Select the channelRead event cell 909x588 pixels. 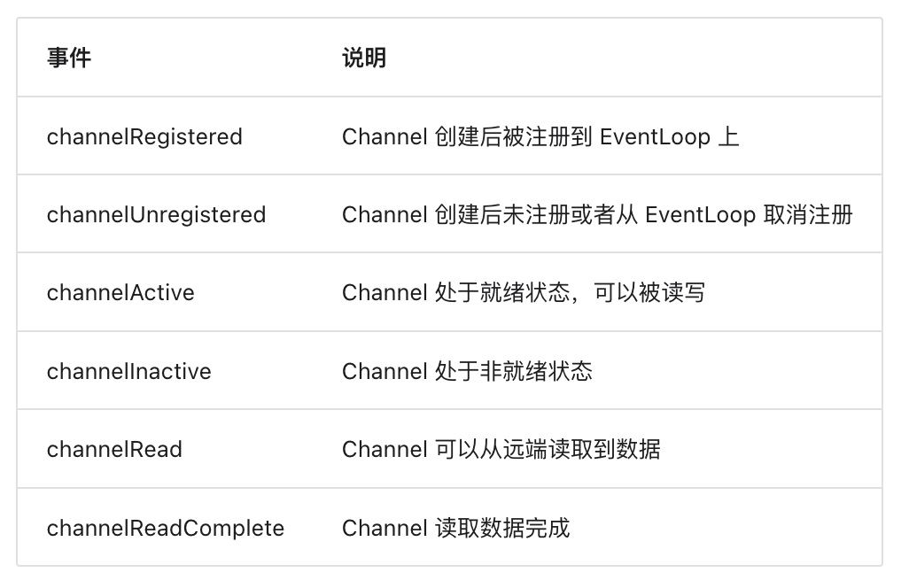[x=114, y=450]
